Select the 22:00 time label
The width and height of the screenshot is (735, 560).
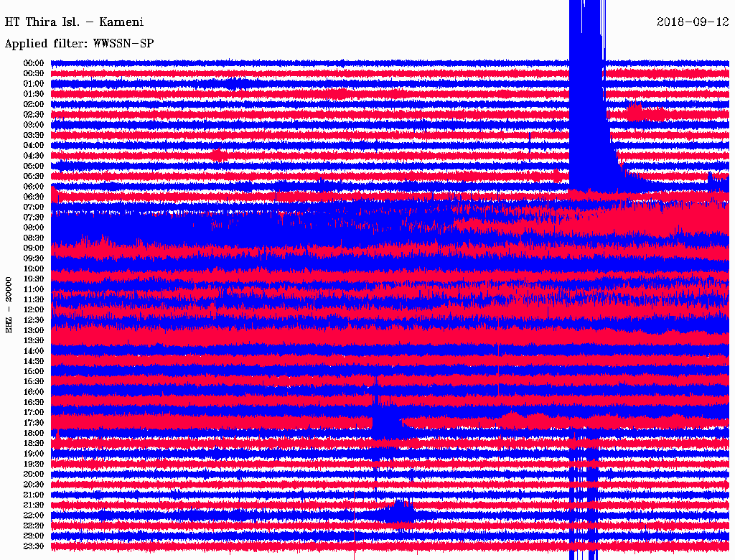[x=34, y=515]
